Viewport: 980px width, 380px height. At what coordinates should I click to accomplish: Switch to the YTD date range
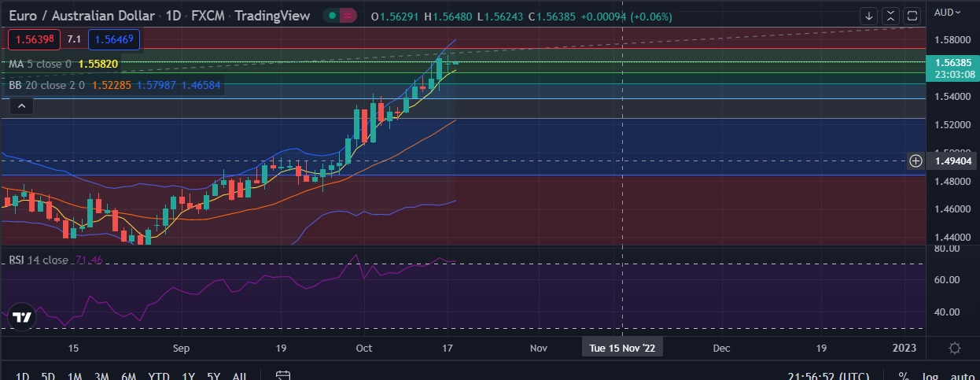[x=159, y=376]
